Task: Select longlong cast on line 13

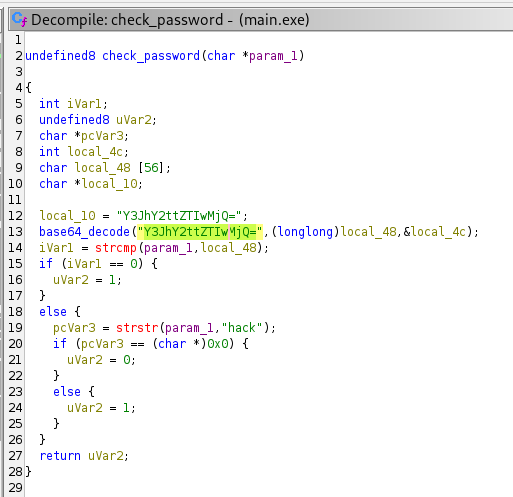Action: (305, 232)
